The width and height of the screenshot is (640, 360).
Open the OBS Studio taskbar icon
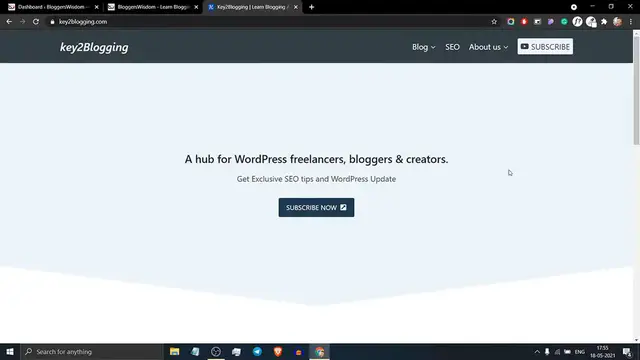tap(216, 351)
